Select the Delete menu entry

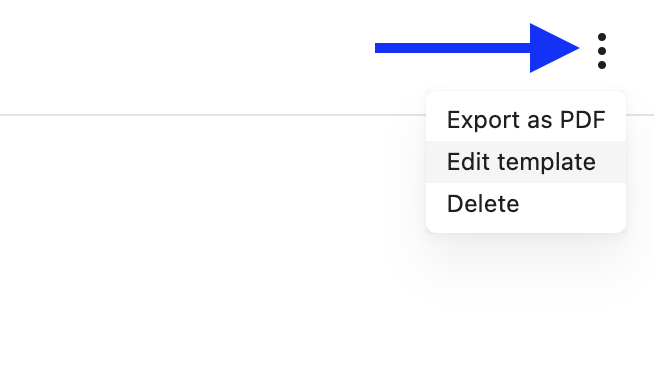click(x=526, y=204)
